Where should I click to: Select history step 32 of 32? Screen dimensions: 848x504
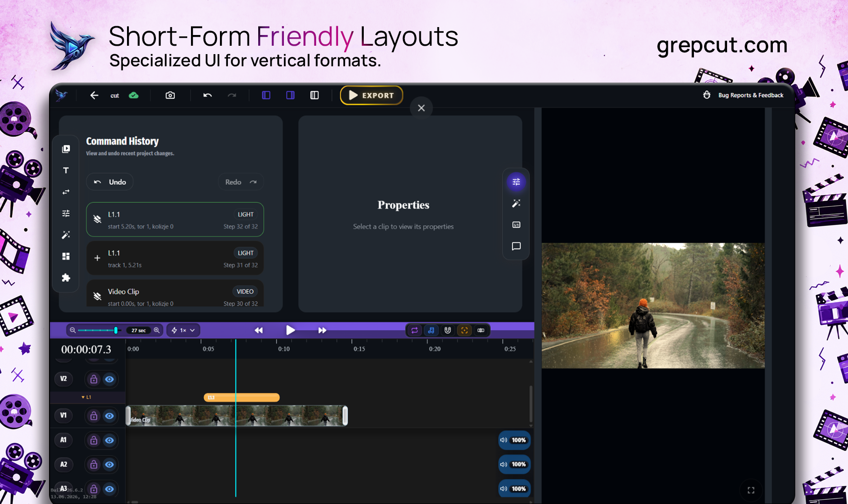click(175, 219)
